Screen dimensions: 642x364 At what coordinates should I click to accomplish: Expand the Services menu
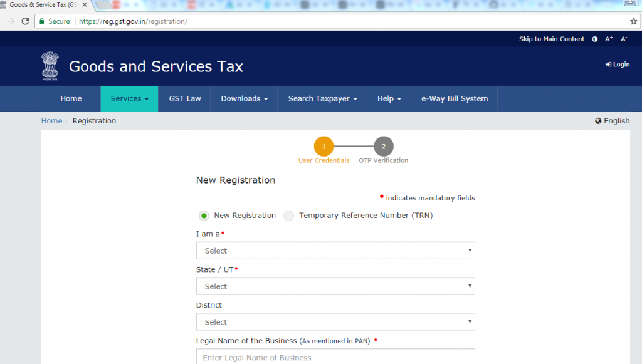click(129, 98)
